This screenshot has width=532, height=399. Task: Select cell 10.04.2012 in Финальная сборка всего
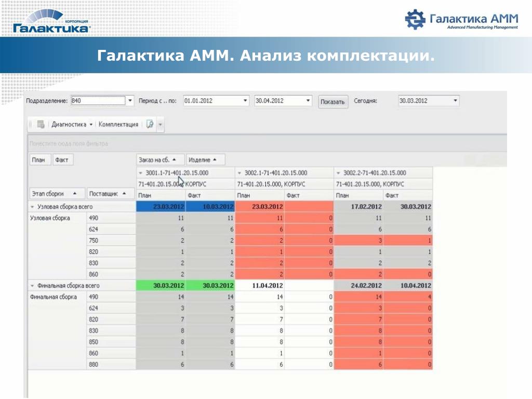[408, 286]
